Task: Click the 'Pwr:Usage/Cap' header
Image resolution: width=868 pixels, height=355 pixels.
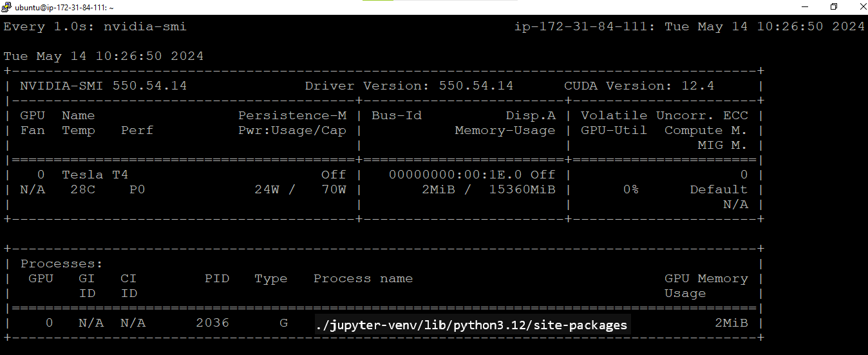Action: 292,130
